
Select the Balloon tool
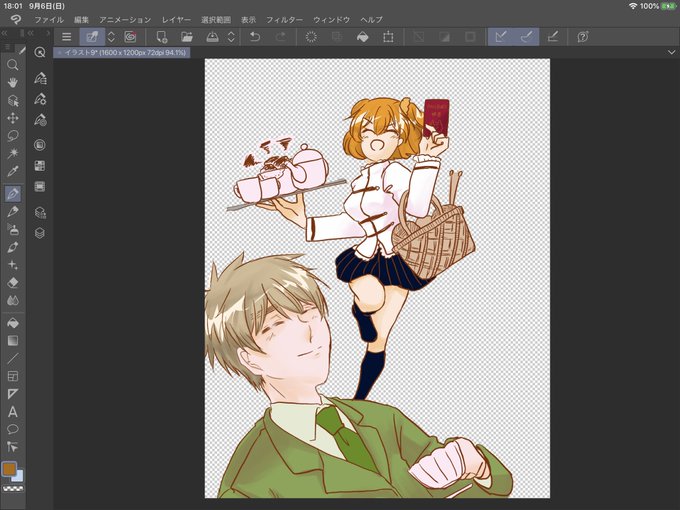click(x=13, y=429)
